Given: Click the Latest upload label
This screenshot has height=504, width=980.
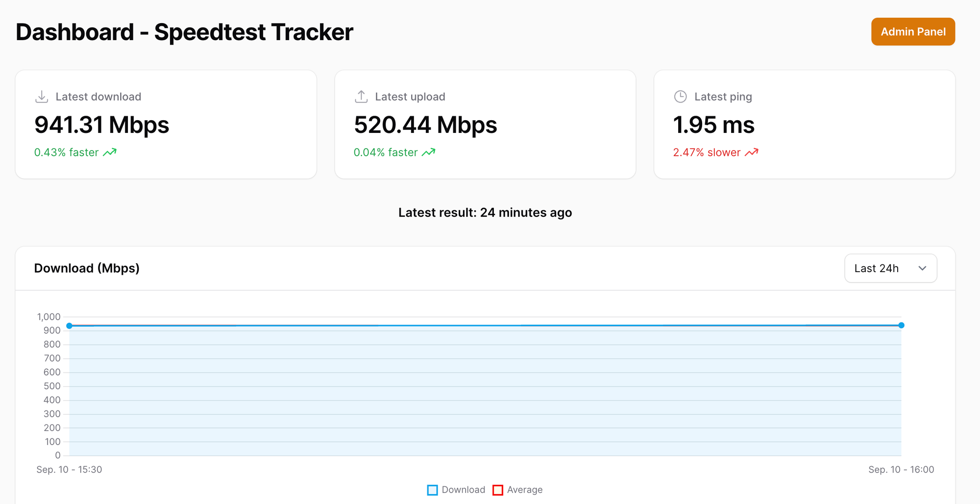Looking at the screenshot, I should (410, 97).
